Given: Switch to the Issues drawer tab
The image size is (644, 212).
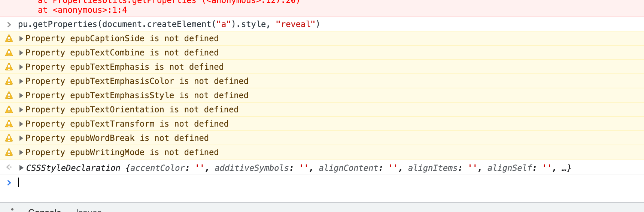Looking at the screenshot, I should [89, 210].
